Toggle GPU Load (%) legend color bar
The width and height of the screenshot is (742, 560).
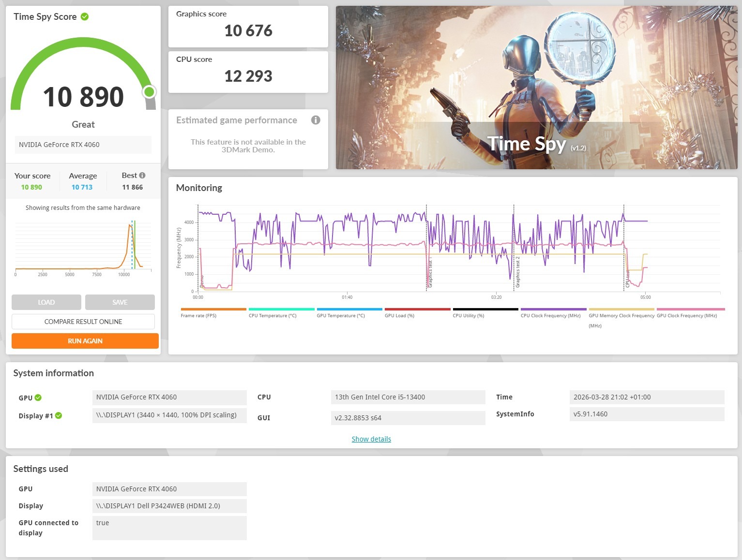(x=417, y=309)
